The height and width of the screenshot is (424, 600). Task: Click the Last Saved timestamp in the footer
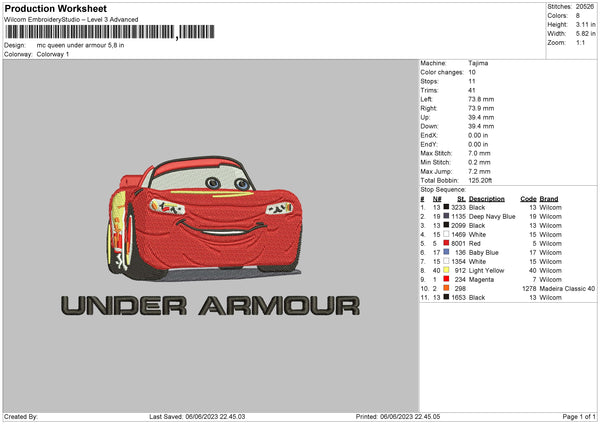pyautogui.click(x=197, y=416)
